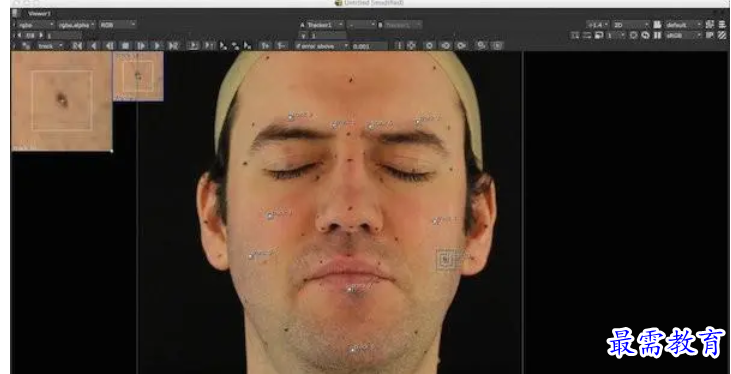Screen dimensions: 731x374
Task: Open the downrez '1' dropdown
Action: coord(615,35)
